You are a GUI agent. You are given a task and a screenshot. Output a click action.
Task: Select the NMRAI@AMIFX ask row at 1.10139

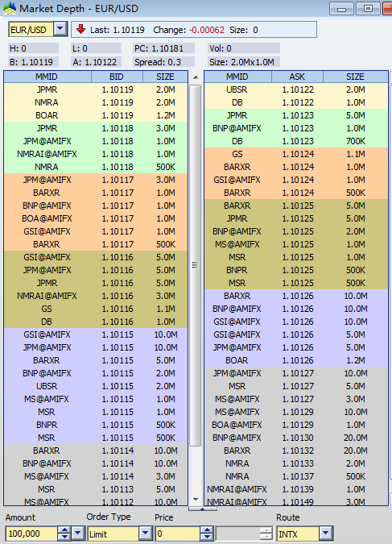click(296, 489)
